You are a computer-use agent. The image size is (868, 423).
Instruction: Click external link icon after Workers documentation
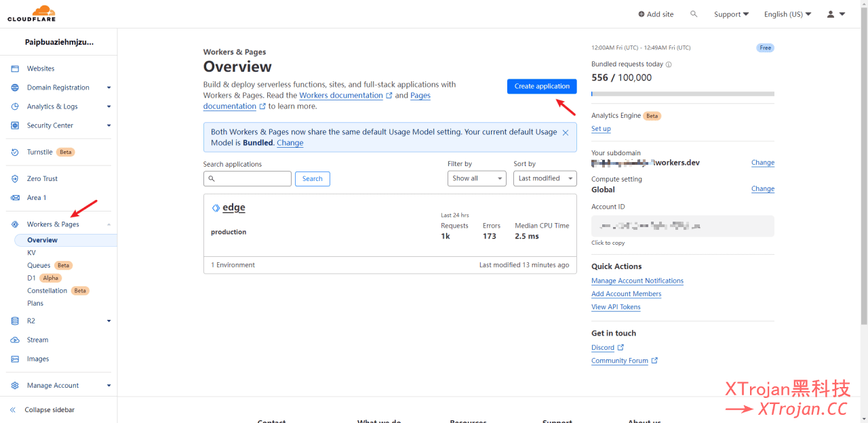389,96
